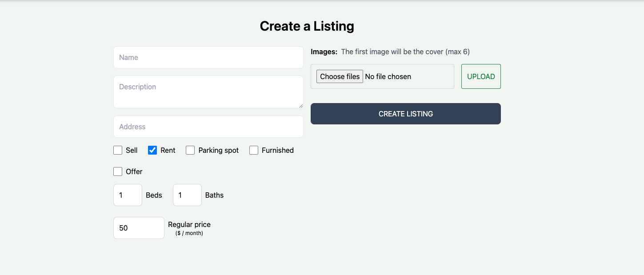Click the 'No file chosen' text
The height and width of the screenshot is (275, 644).
[x=388, y=76]
